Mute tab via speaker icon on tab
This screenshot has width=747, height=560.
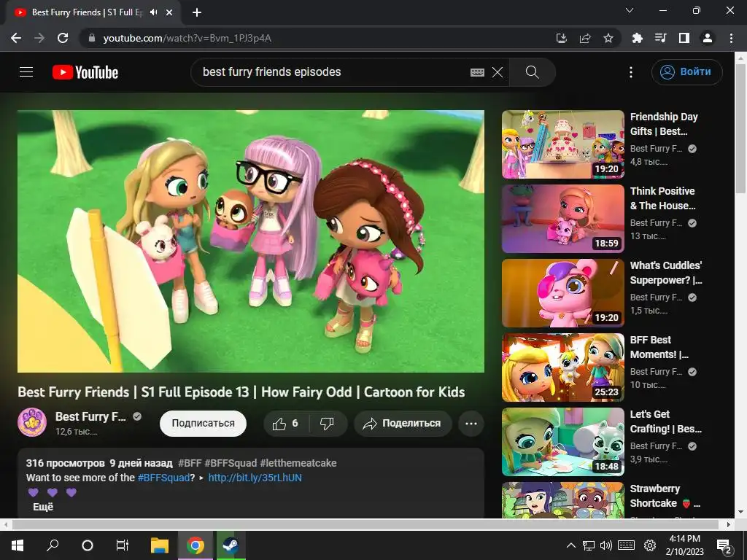pyautogui.click(x=153, y=12)
